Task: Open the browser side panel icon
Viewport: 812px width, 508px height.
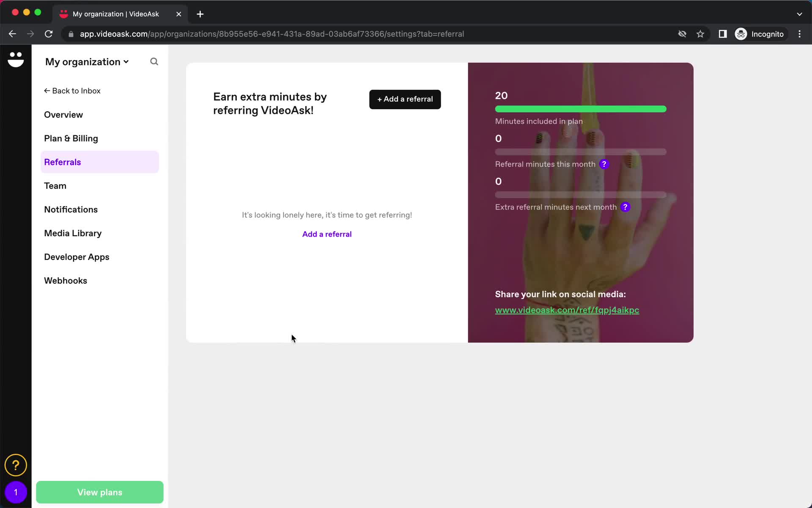Action: pos(723,34)
